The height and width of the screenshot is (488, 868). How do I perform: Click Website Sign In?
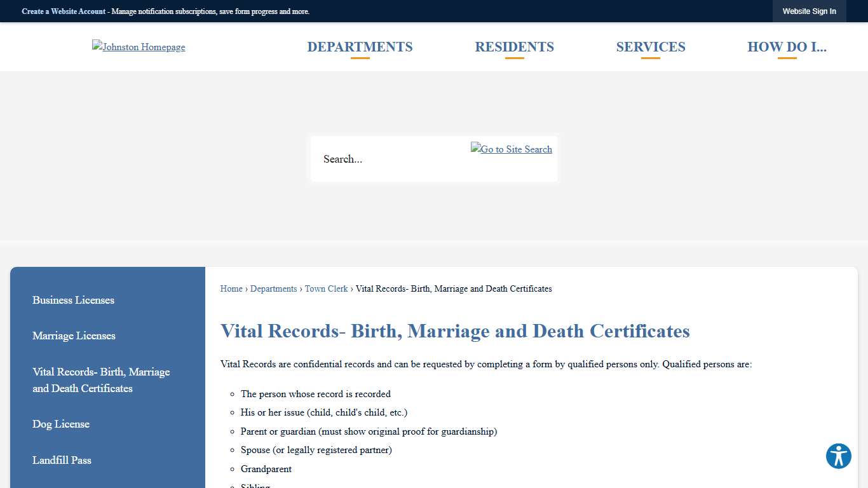809,11
